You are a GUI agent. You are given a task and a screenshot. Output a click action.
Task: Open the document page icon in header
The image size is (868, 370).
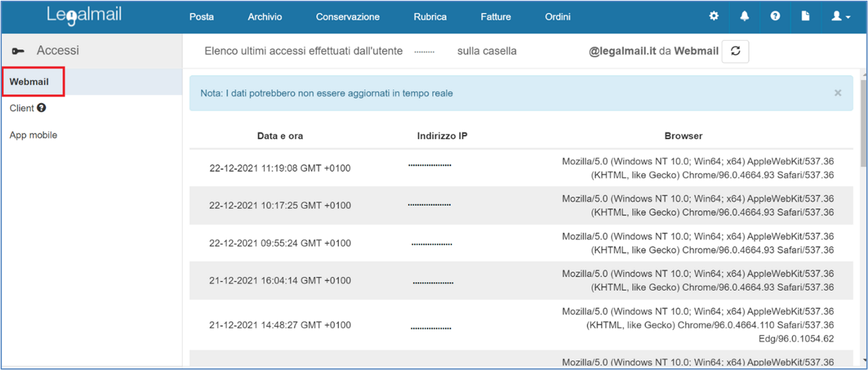806,16
